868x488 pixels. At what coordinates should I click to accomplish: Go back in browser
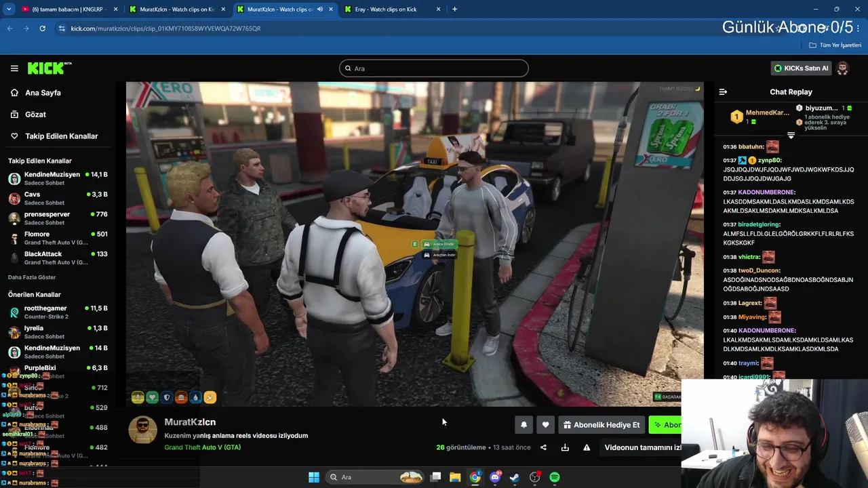click(x=9, y=28)
